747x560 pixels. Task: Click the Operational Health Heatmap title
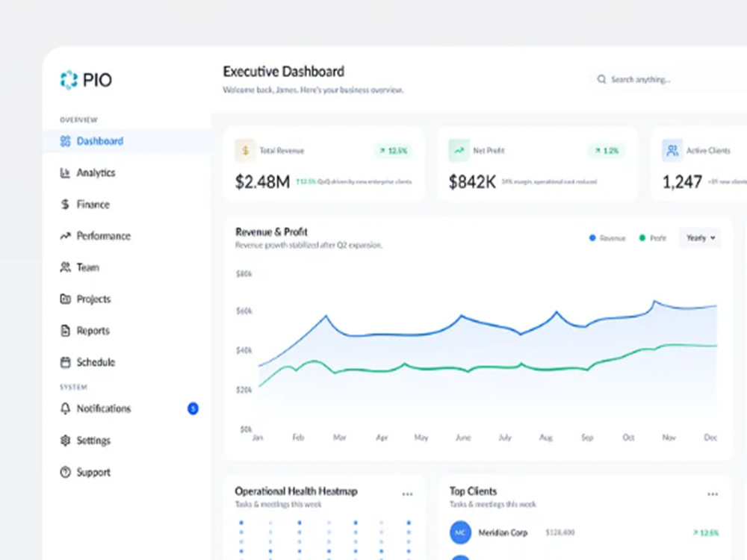tap(296, 491)
